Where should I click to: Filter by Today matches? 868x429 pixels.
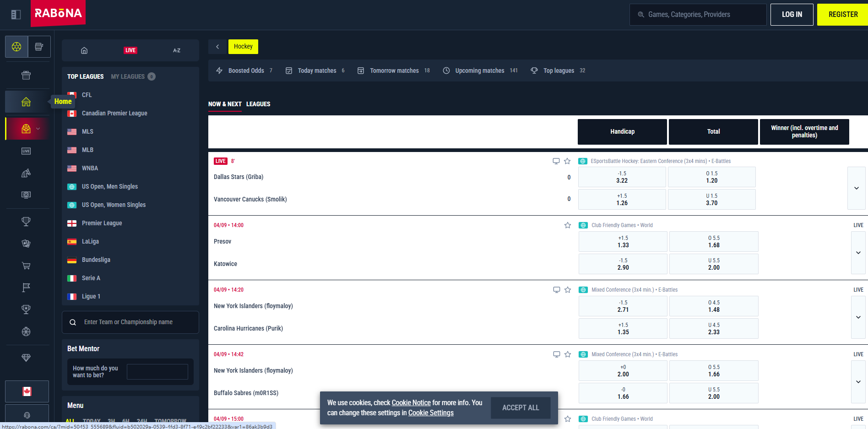pyautogui.click(x=315, y=71)
